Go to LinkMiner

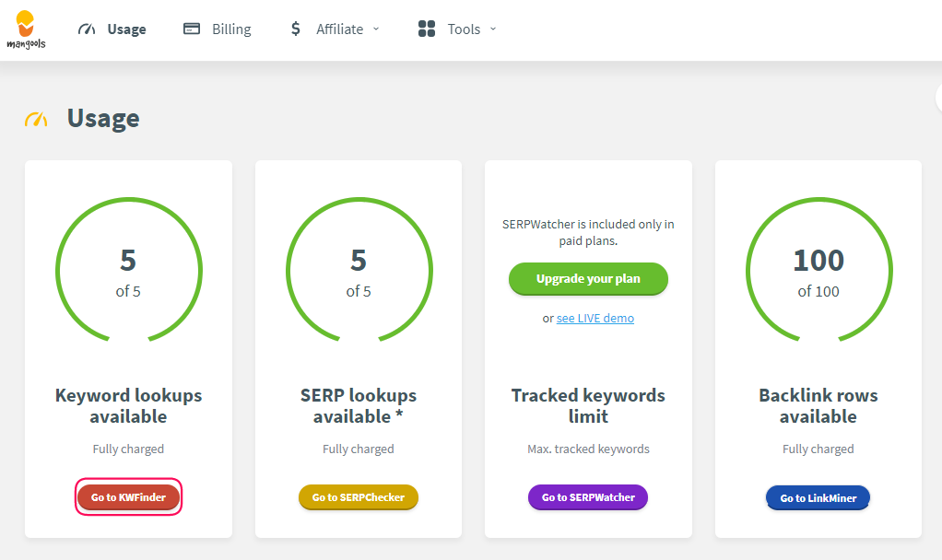pyautogui.click(x=818, y=497)
